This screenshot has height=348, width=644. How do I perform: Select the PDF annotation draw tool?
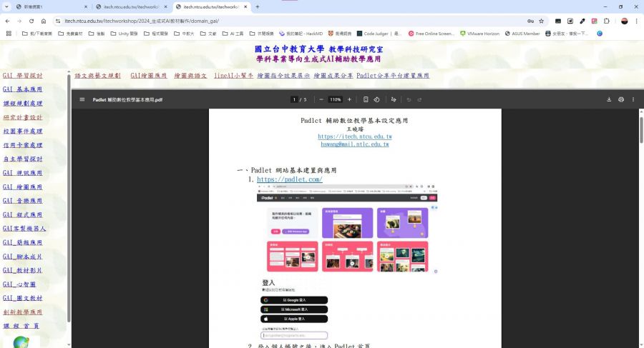tap(394, 99)
